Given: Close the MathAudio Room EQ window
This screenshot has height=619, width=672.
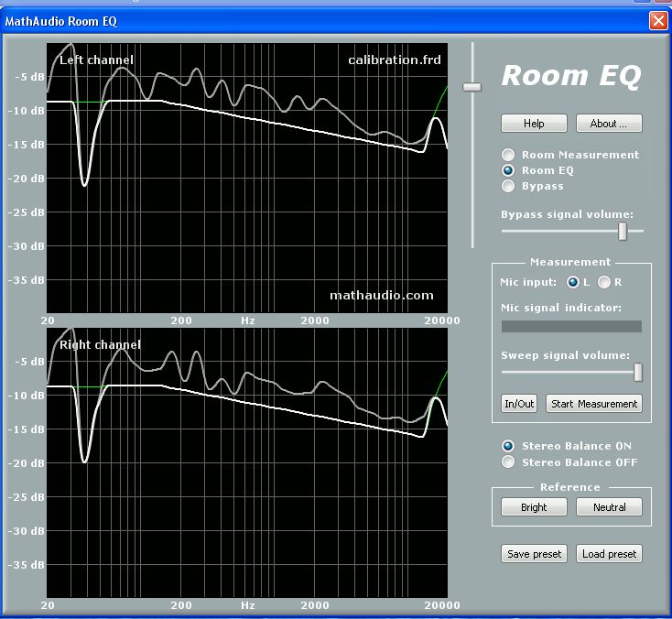Looking at the screenshot, I should 657,20.
